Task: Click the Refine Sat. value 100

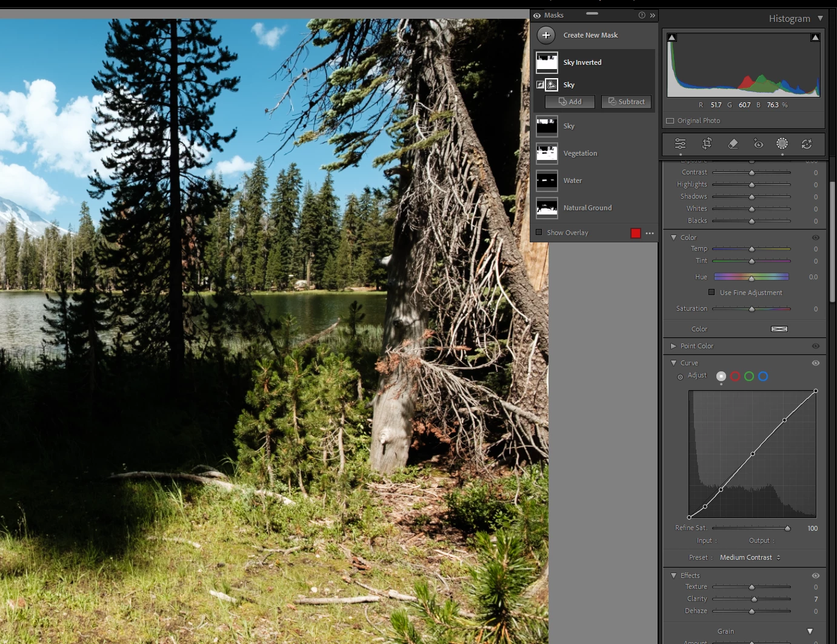Action: pos(812,528)
